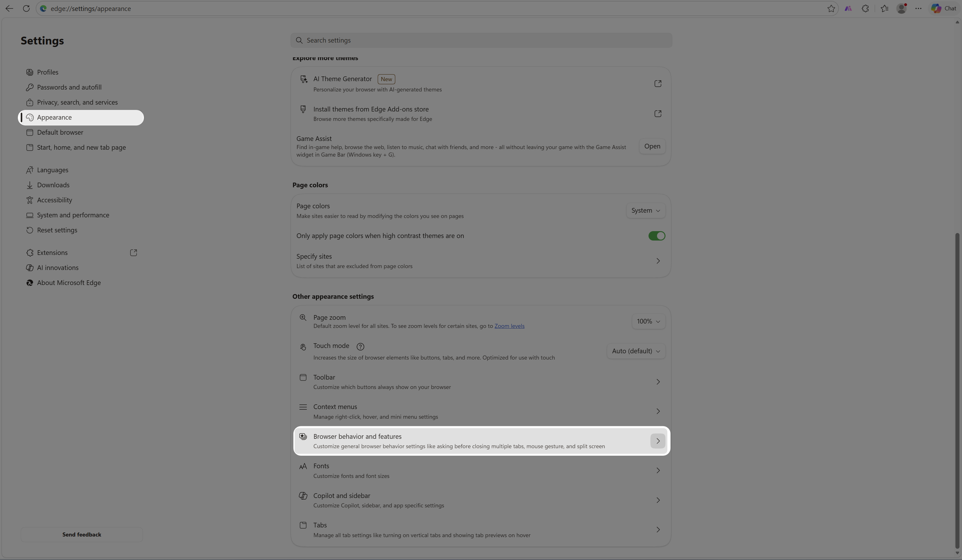Viewport: 962px width, 560px height.
Task: Open the Page colors System dropdown
Action: (x=645, y=210)
